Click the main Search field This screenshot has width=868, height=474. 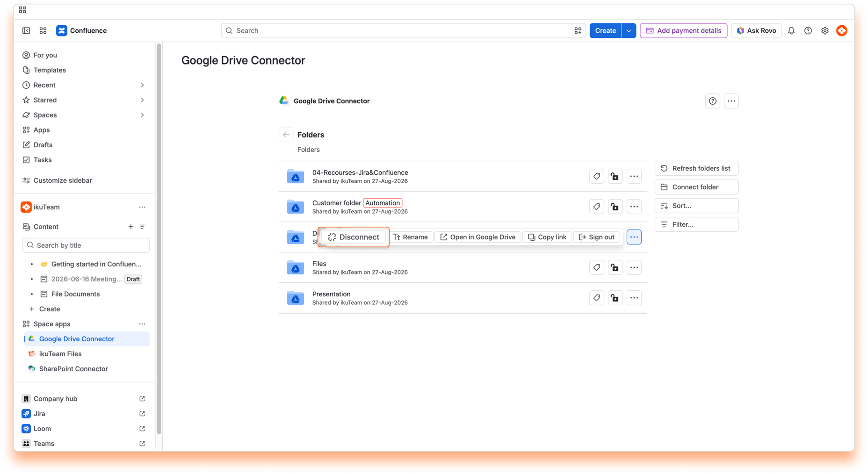click(x=403, y=30)
